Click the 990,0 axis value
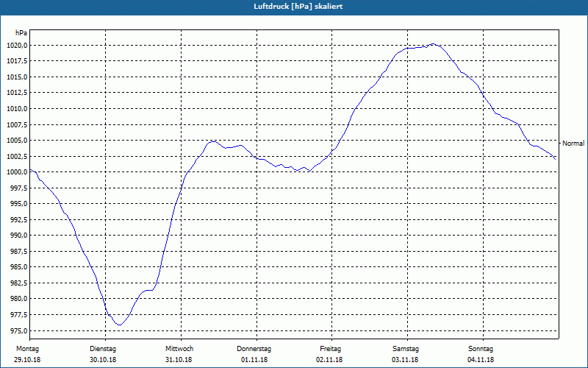588x368 pixels. [18, 236]
